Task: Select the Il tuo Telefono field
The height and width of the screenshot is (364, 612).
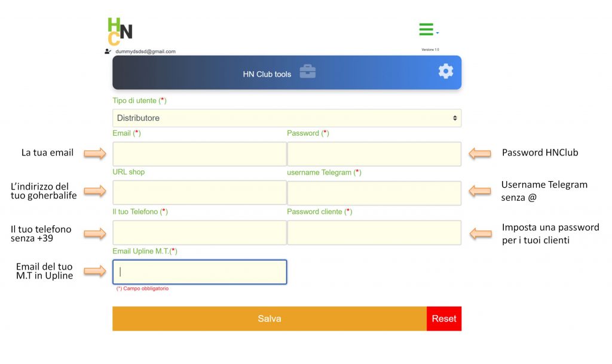Action: click(x=200, y=233)
